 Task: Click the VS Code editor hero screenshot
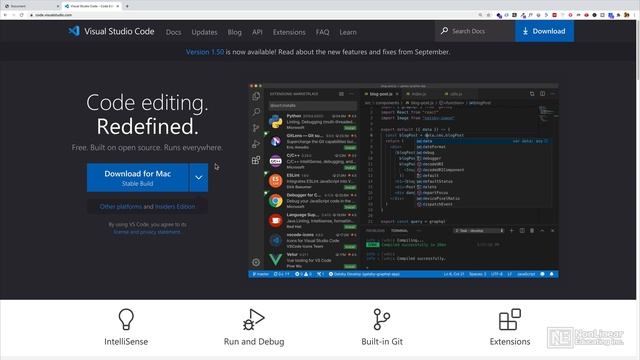click(x=404, y=181)
